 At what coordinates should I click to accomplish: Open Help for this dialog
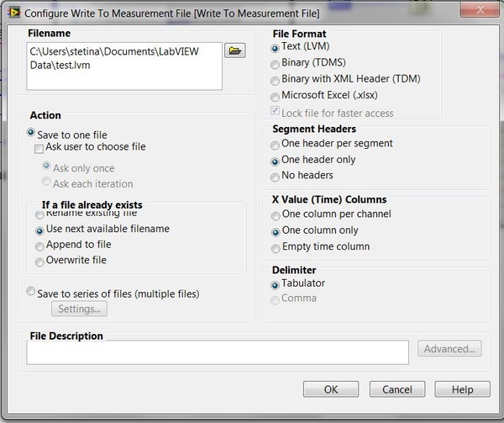tap(463, 389)
